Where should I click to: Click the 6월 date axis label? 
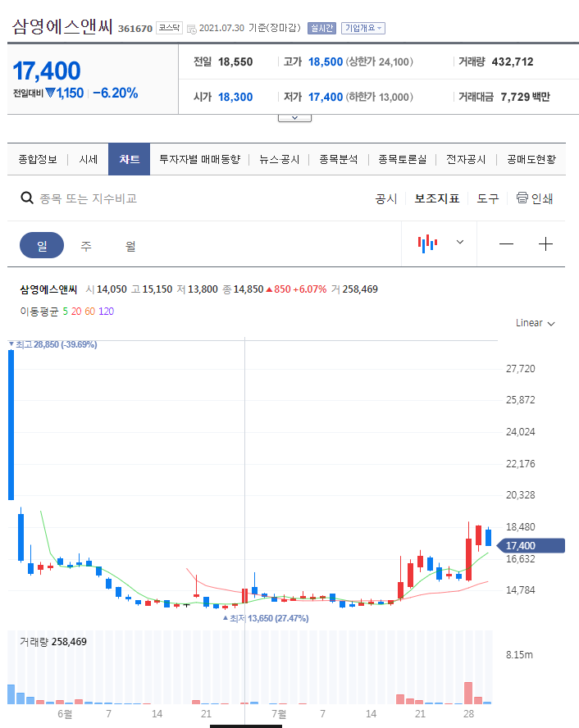(x=65, y=714)
